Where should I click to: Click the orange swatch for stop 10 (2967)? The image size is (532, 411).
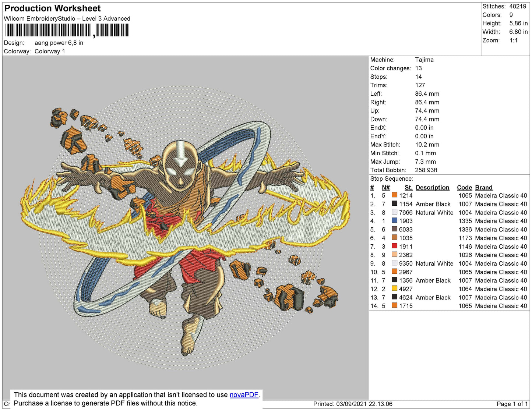395,272
